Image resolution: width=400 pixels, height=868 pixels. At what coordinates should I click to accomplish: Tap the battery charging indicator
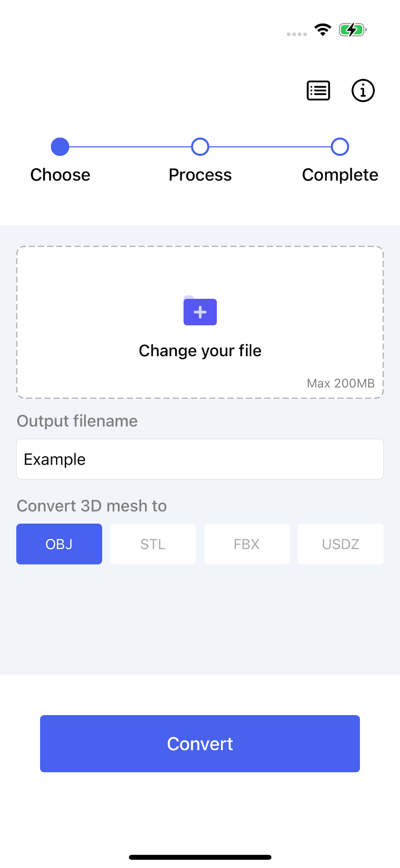pyautogui.click(x=351, y=30)
